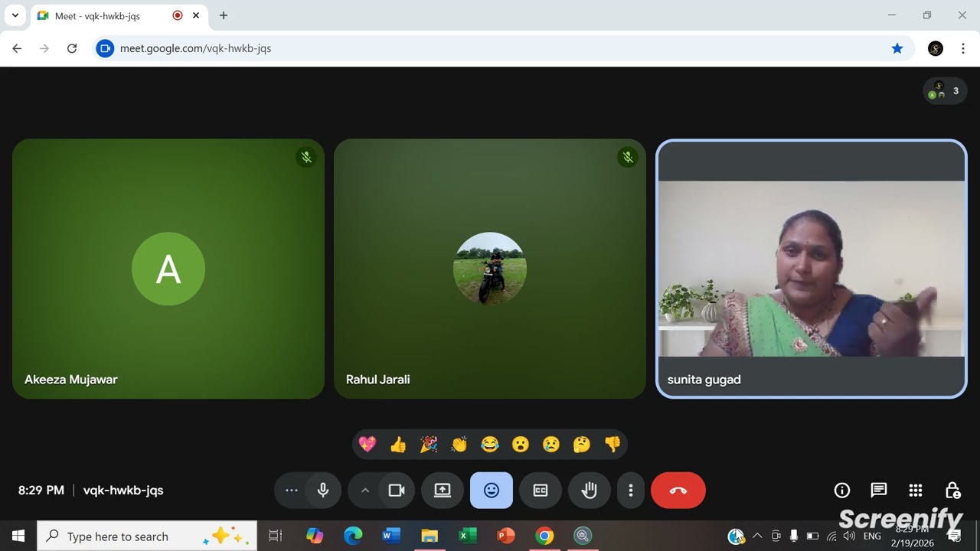
Task: Select Akeeza Mujawar's video tile
Action: pyautogui.click(x=168, y=269)
